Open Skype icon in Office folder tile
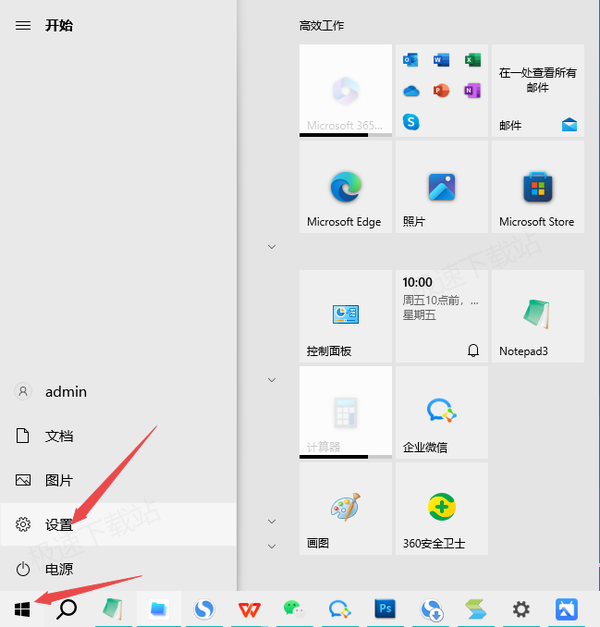Image resolution: width=600 pixels, height=627 pixels. click(x=411, y=122)
